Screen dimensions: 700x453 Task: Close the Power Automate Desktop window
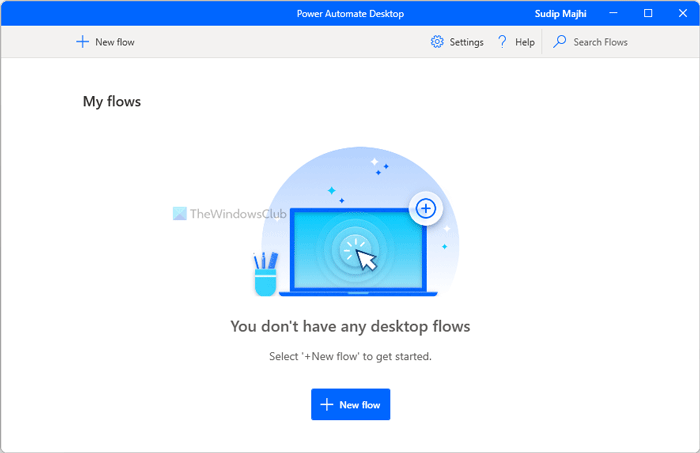pos(683,13)
